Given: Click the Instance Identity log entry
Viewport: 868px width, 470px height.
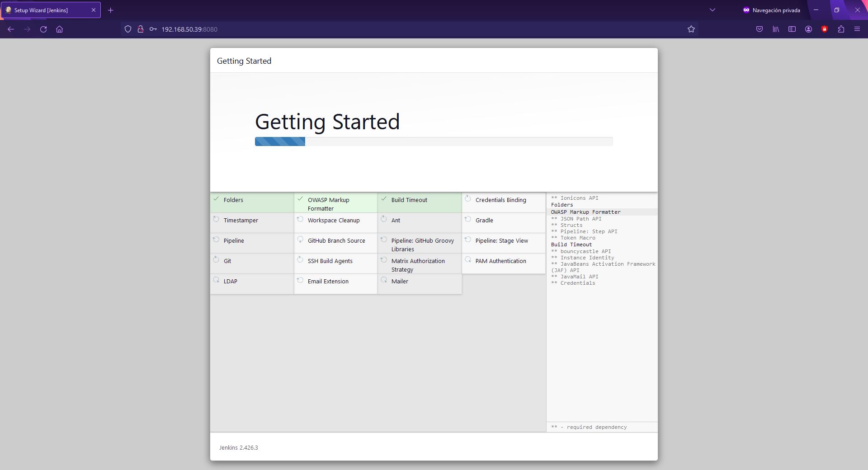Looking at the screenshot, I should (583, 258).
